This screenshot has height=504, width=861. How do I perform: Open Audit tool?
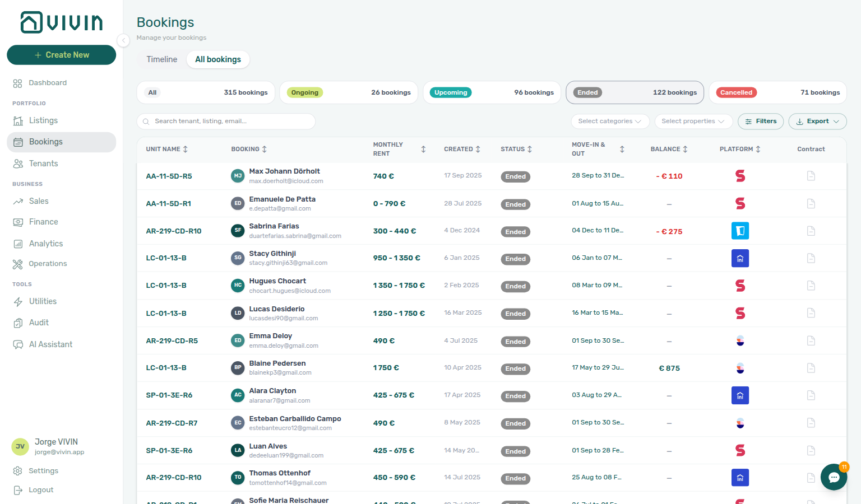[x=62, y=323]
